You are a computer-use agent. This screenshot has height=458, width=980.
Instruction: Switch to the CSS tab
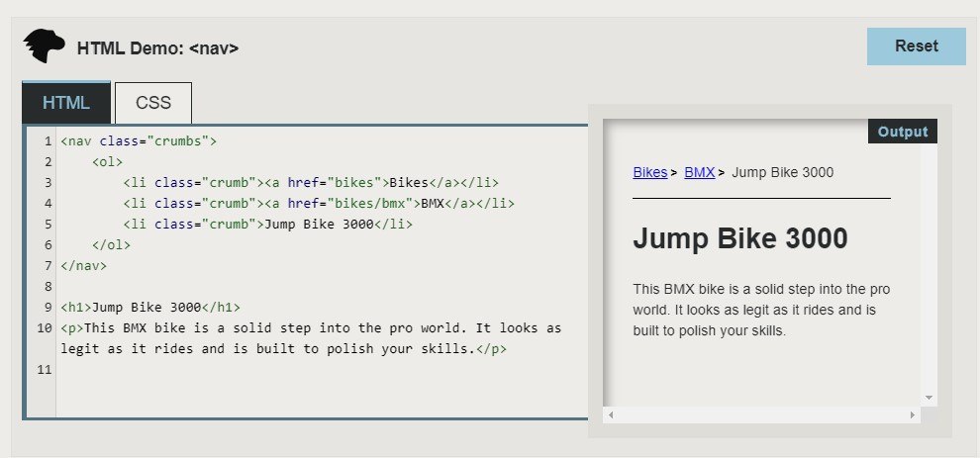[153, 103]
